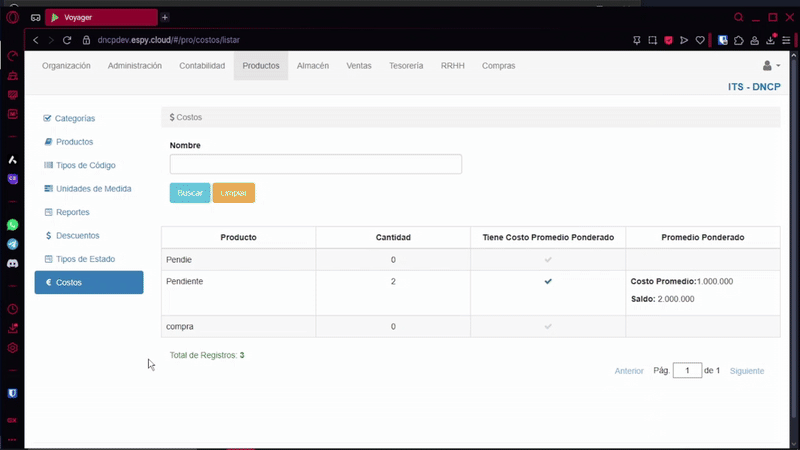The height and width of the screenshot is (450, 800).
Task: Click the Nombre search input field
Action: (x=315, y=164)
